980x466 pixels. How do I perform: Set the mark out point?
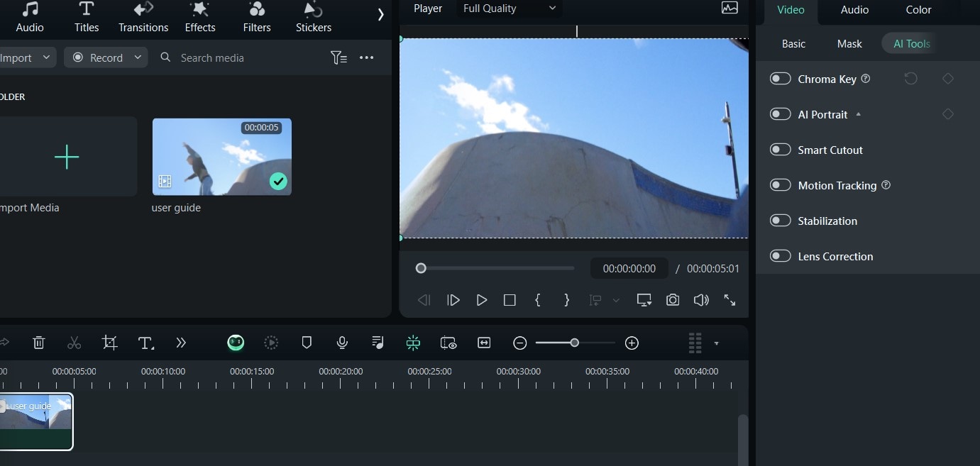[x=566, y=300]
